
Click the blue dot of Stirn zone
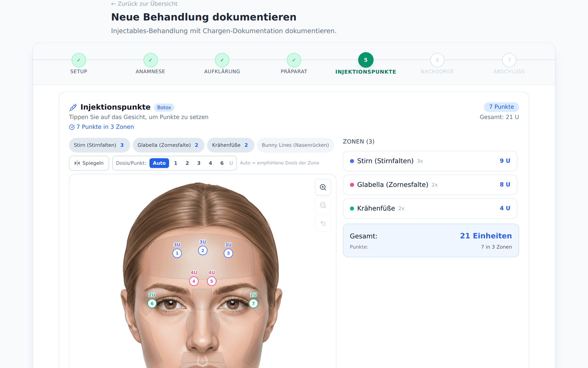(352, 161)
